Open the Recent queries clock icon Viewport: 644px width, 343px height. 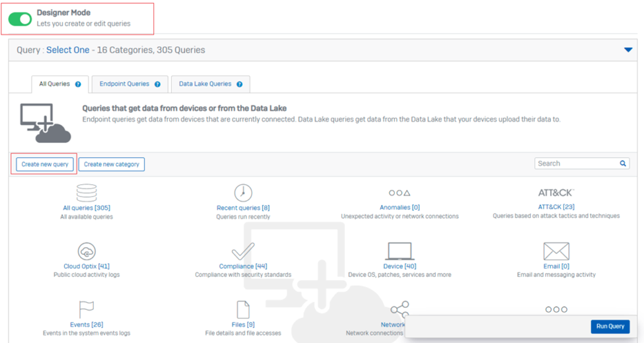tap(243, 193)
